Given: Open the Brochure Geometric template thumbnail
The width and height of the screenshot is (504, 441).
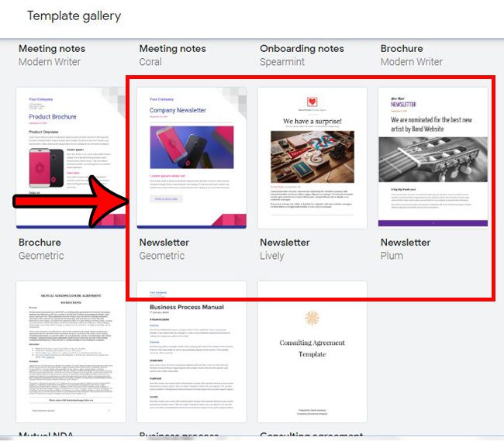Looking at the screenshot, I should pos(71,157).
